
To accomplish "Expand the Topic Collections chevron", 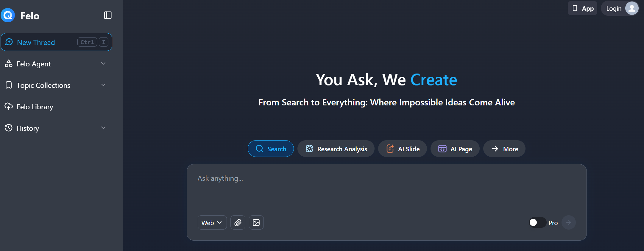I will (x=103, y=85).
